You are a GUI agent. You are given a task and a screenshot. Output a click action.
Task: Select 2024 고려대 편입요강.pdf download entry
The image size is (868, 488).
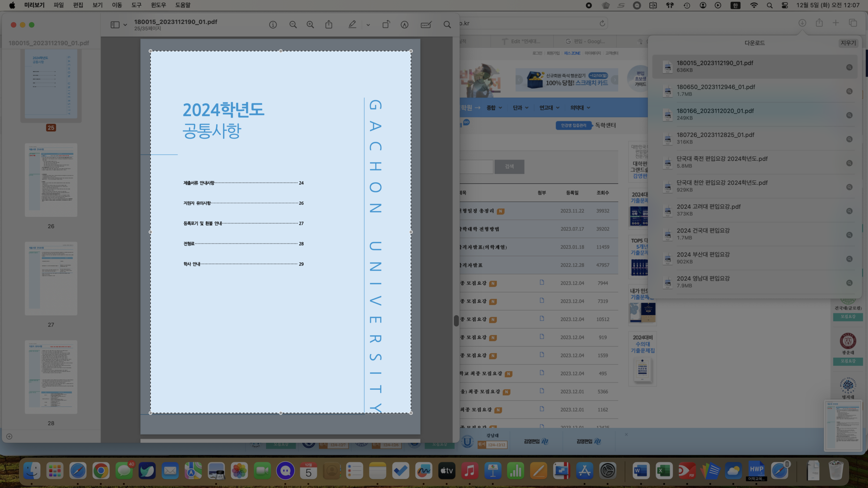click(755, 210)
